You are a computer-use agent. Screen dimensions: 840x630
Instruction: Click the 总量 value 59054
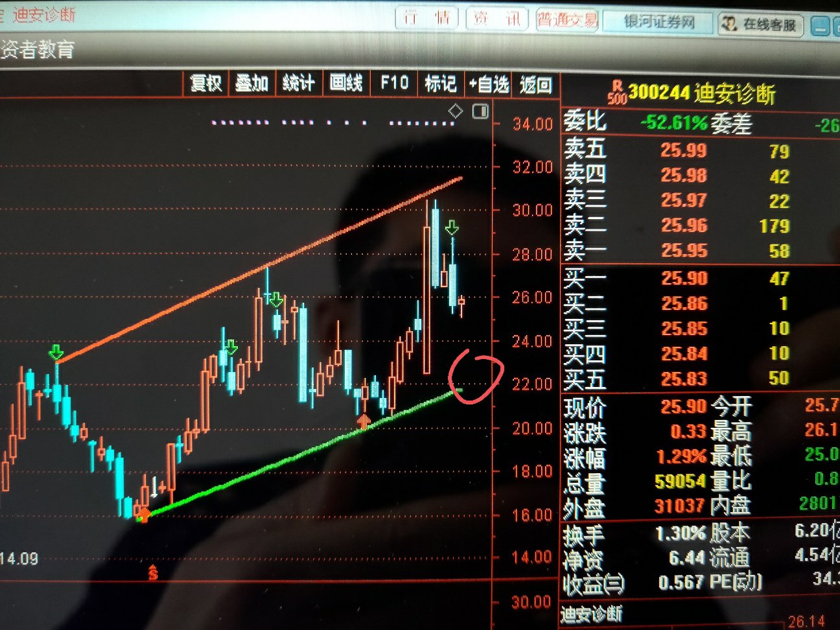click(681, 481)
